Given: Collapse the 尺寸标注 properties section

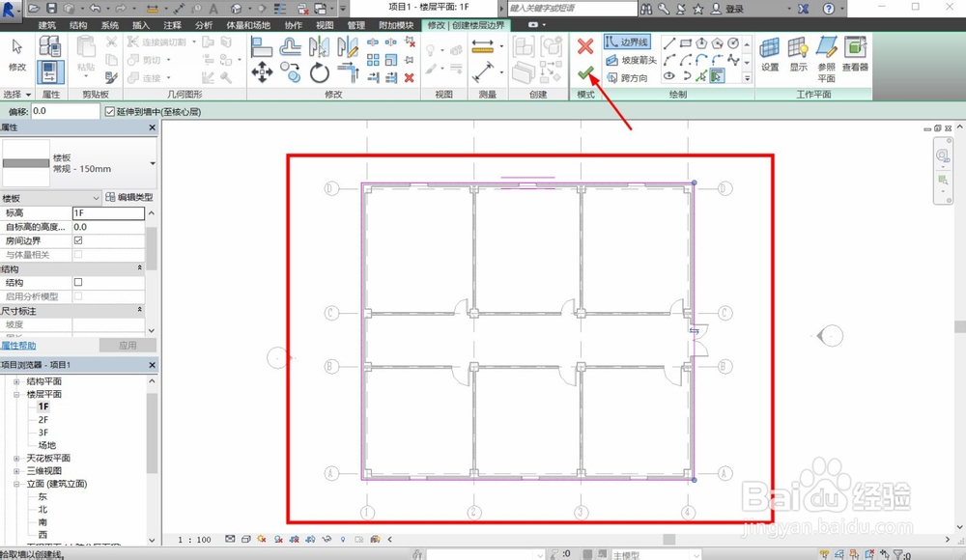Looking at the screenshot, I should point(139,310).
